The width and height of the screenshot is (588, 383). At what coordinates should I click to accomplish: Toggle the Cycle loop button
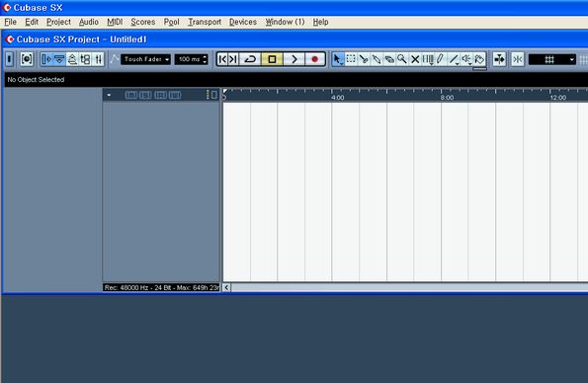tap(250, 59)
